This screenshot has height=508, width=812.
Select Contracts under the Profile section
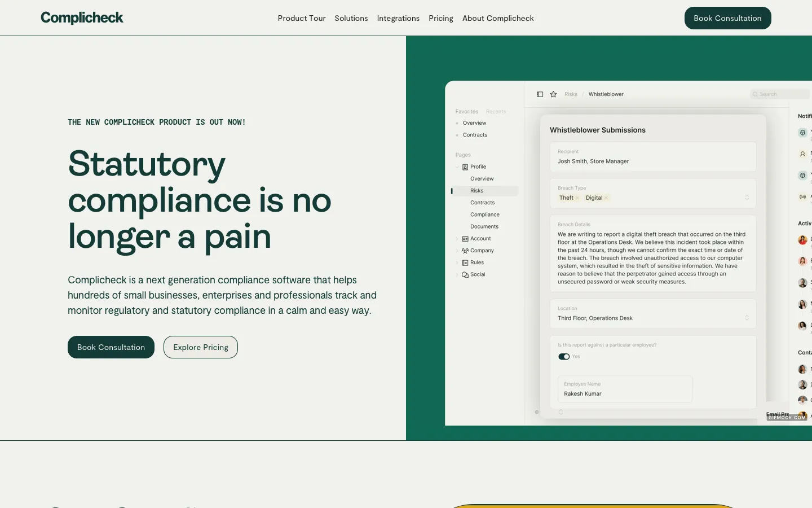click(x=483, y=203)
